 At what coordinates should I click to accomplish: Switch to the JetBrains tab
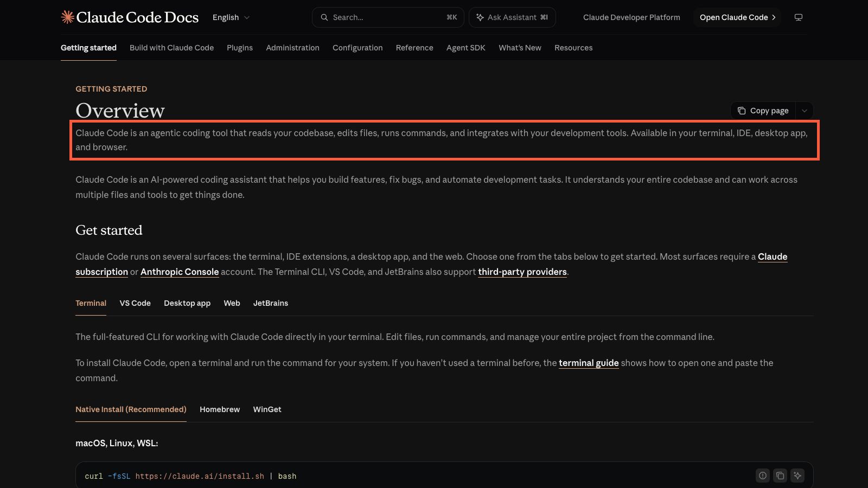point(270,303)
